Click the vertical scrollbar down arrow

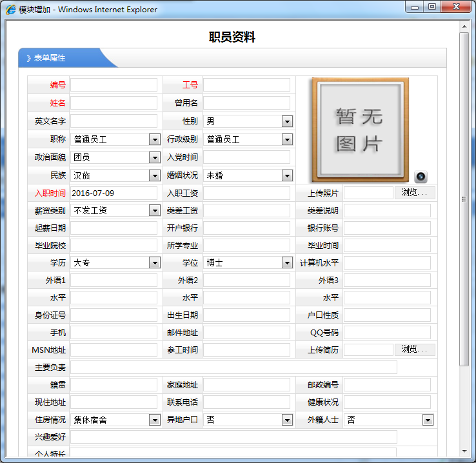click(x=464, y=451)
